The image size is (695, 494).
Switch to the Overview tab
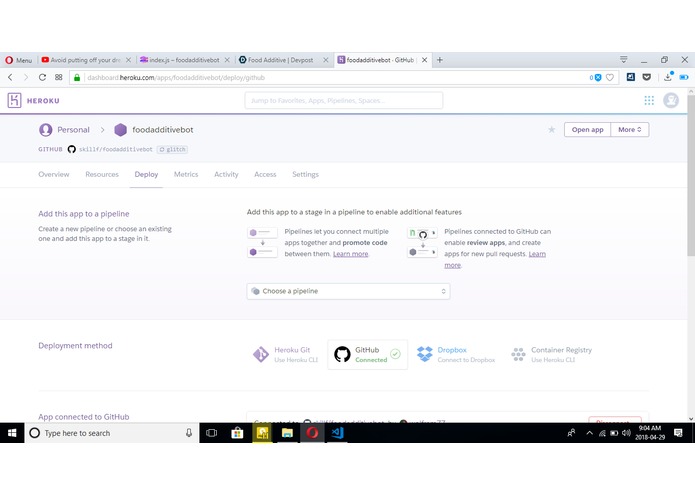[x=54, y=175]
